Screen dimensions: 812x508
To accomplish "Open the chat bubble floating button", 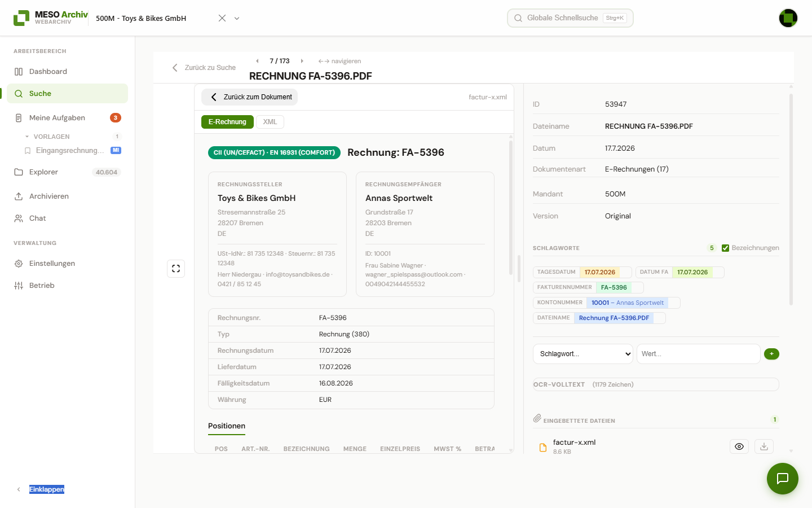I will [x=782, y=479].
